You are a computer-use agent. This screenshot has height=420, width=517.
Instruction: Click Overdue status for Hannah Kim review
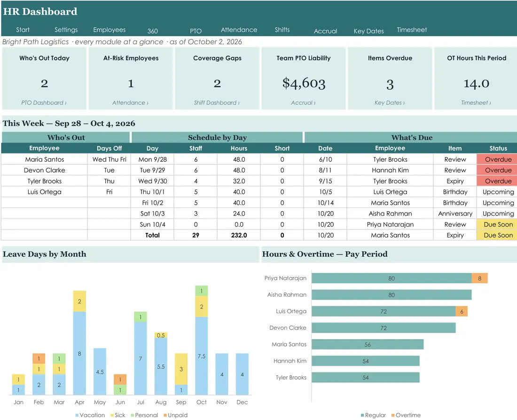[x=498, y=170]
